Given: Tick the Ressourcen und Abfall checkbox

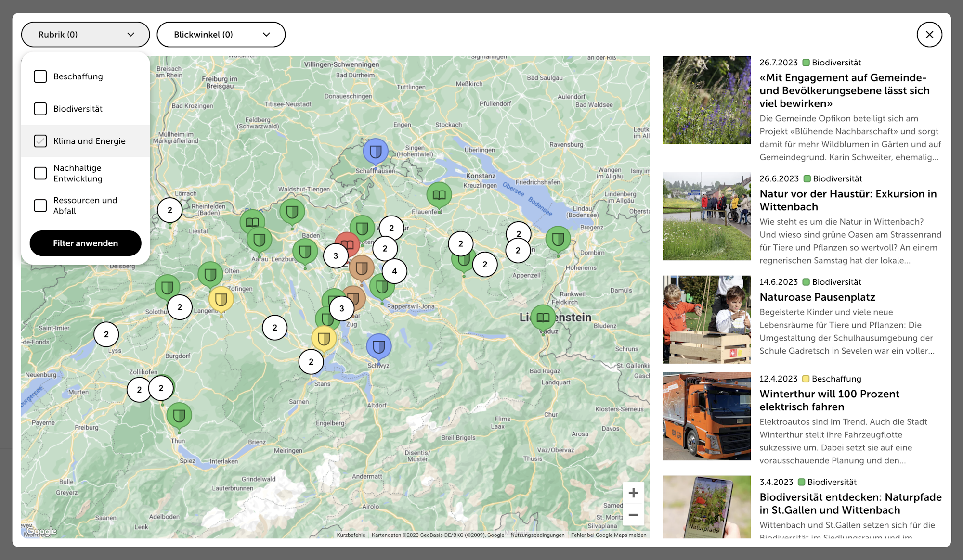Looking at the screenshot, I should 40,205.
